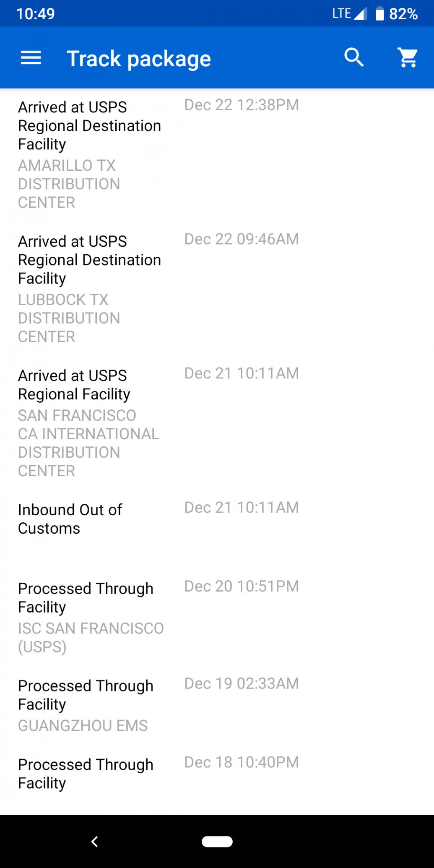Viewport: 434px width, 868px height.
Task: Select the Track package title
Action: 139,58
